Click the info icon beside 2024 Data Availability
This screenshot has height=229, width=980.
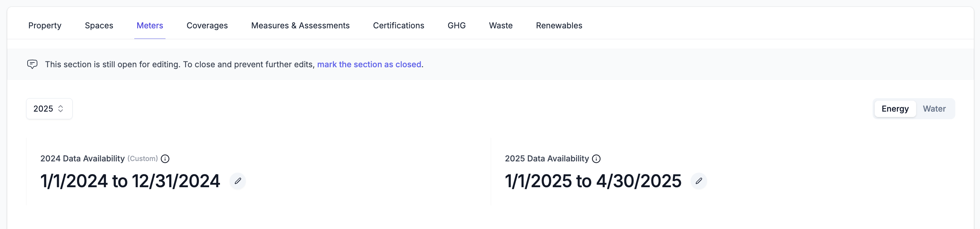[x=165, y=159]
